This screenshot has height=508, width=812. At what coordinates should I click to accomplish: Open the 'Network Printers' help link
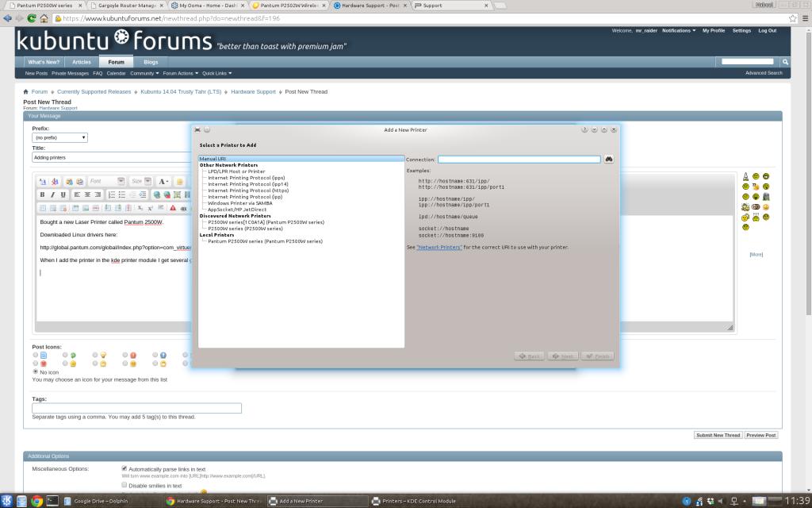[439, 248]
